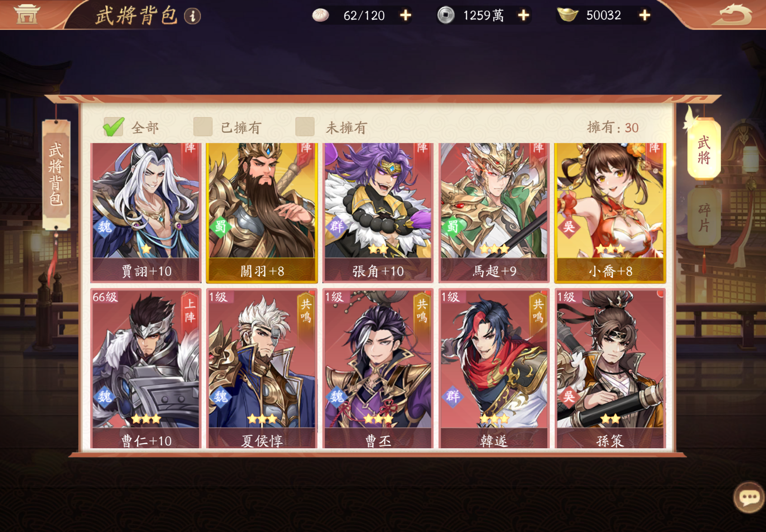Tap the steamed bun stamina icon

pyautogui.click(x=321, y=15)
